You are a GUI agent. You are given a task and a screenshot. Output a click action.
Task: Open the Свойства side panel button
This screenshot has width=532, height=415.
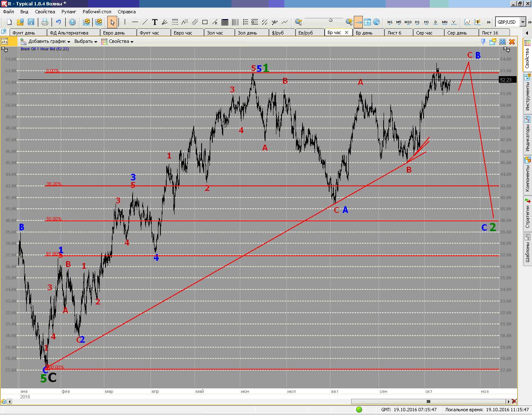tap(527, 54)
